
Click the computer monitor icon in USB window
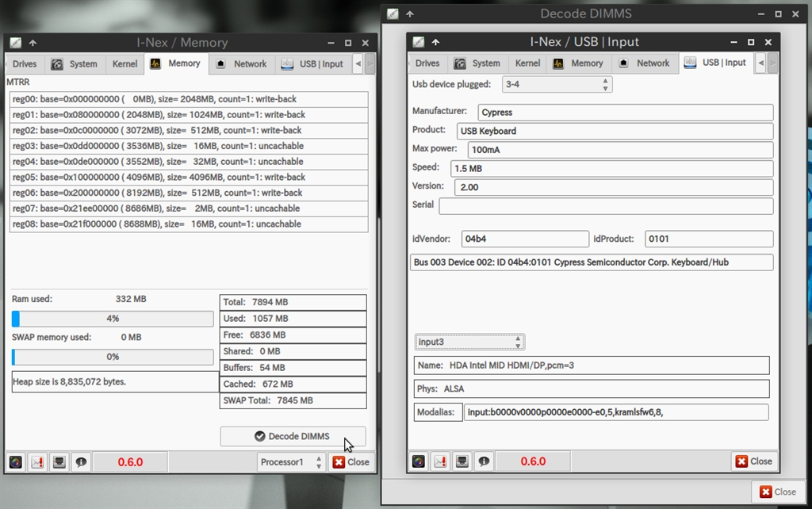tap(462, 461)
